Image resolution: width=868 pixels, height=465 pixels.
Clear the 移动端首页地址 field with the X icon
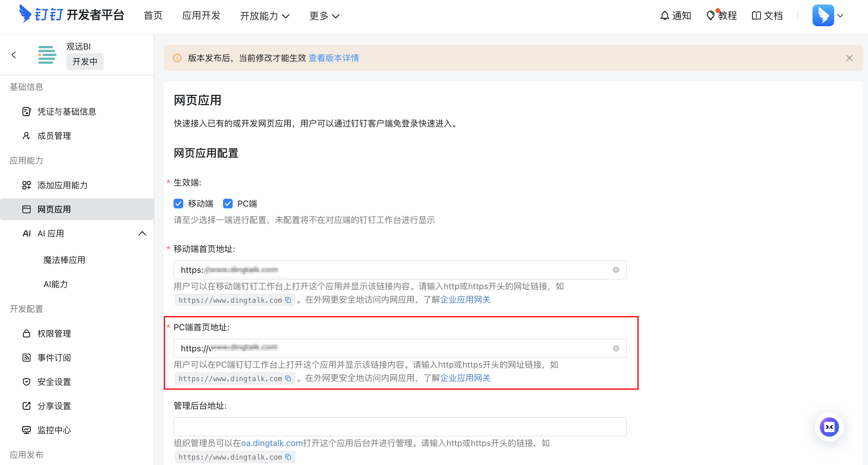tap(616, 270)
